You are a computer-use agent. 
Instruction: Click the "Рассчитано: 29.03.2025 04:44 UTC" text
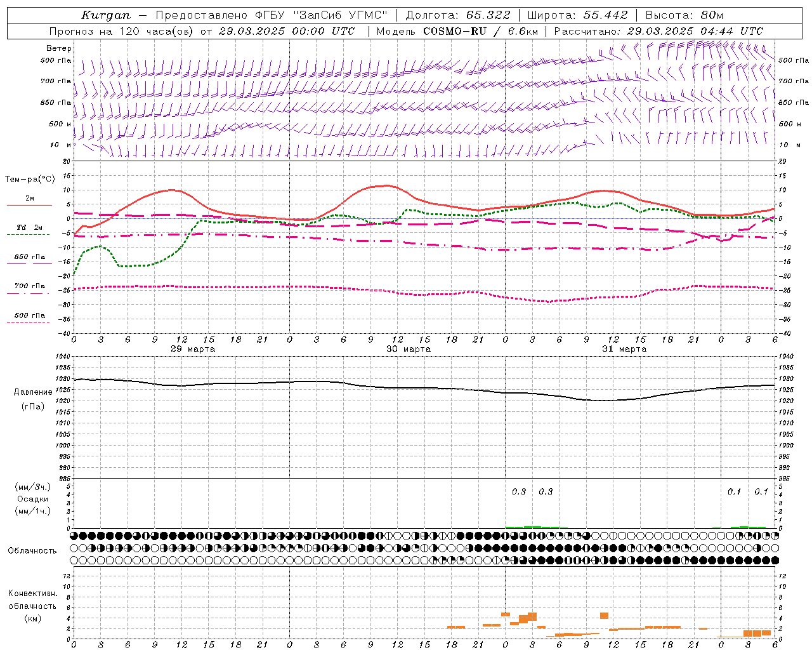tap(658, 31)
